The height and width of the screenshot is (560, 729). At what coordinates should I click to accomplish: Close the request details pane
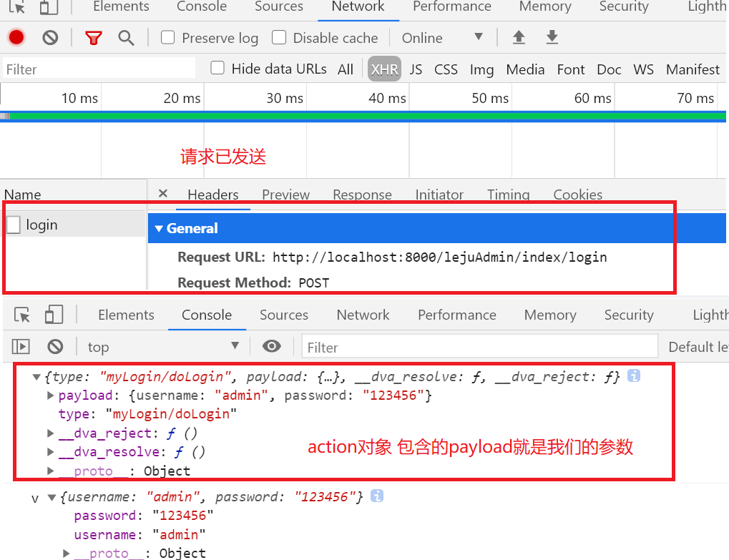[162, 193]
